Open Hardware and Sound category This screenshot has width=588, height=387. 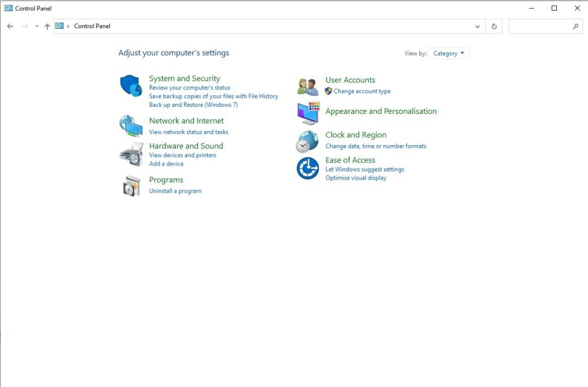[186, 146]
